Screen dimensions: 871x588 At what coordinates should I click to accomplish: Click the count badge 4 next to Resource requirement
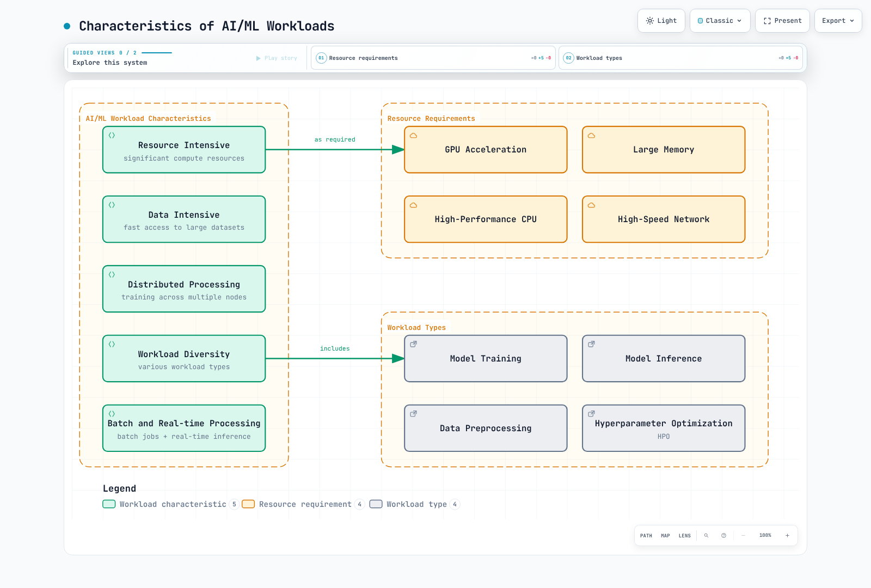point(359,504)
